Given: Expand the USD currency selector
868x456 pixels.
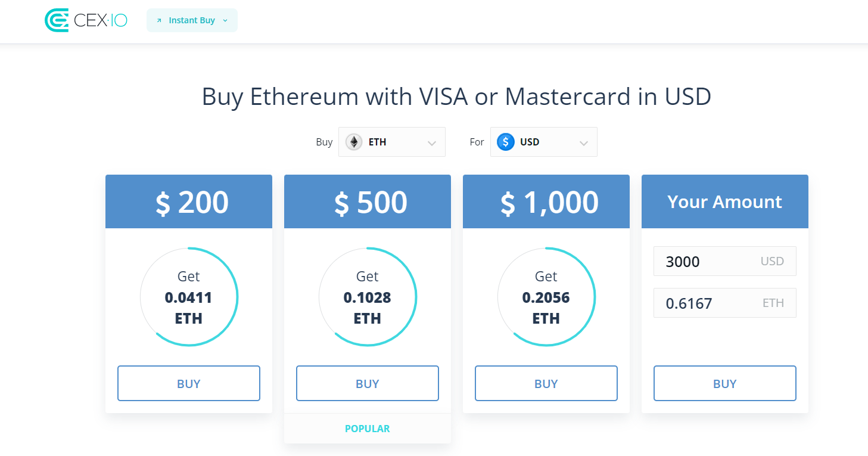Looking at the screenshot, I should 544,142.
